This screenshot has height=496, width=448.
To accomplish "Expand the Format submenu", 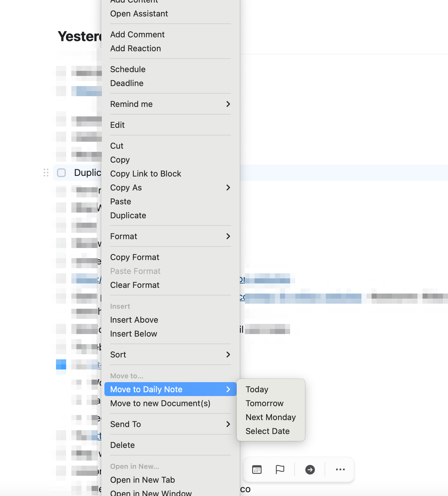I will pyautogui.click(x=170, y=236).
